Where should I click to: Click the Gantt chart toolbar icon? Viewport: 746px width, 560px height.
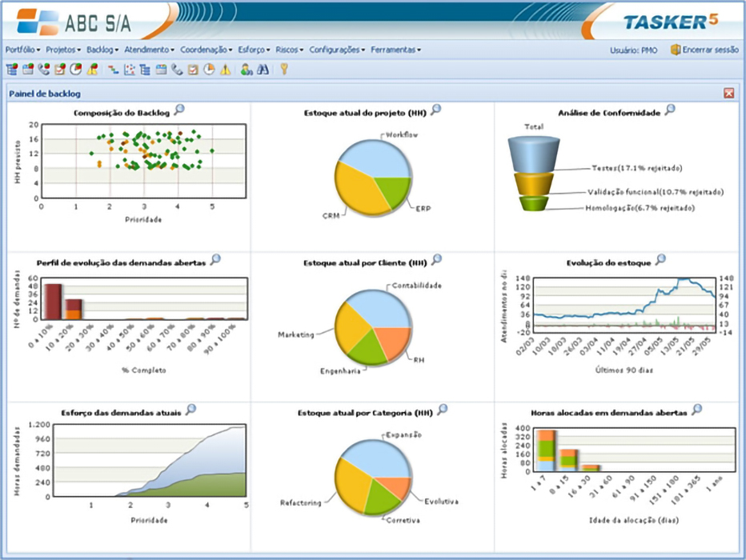(x=114, y=70)
